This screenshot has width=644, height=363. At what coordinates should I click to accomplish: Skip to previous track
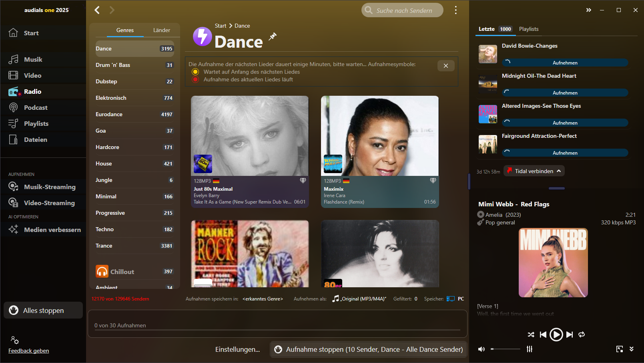coord(543,335)
